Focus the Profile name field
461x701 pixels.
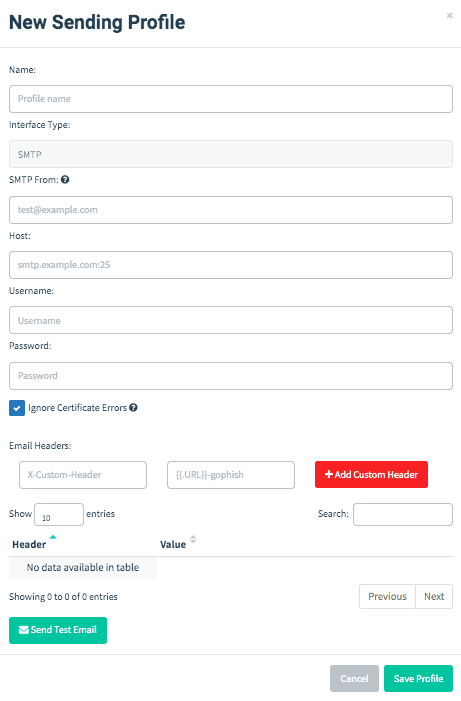[231, 99]
